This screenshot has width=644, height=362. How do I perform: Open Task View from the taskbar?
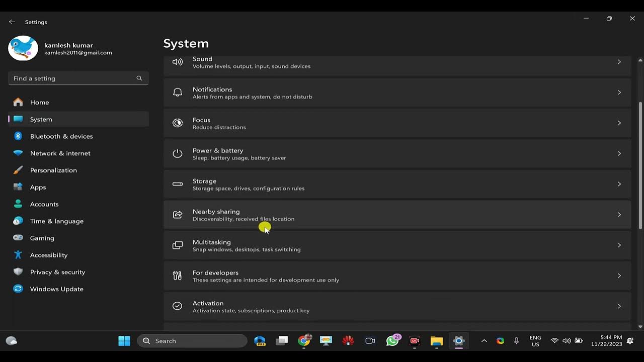pyautogui.click(x=282, y=341)
